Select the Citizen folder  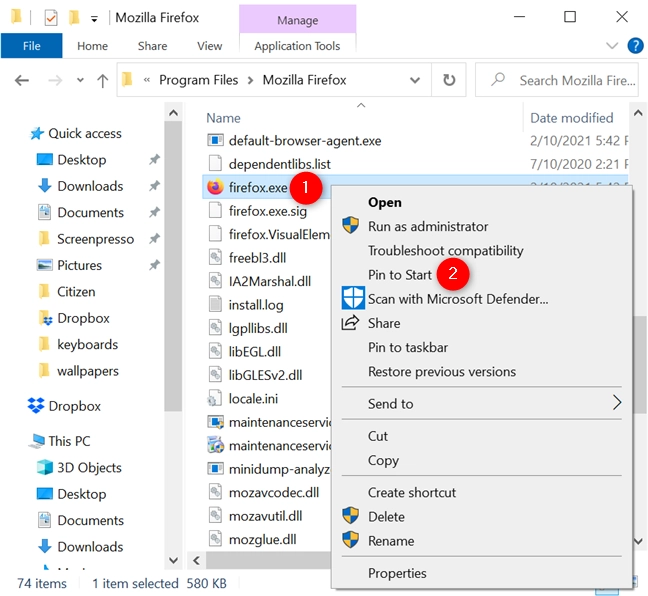pos(76,291)
